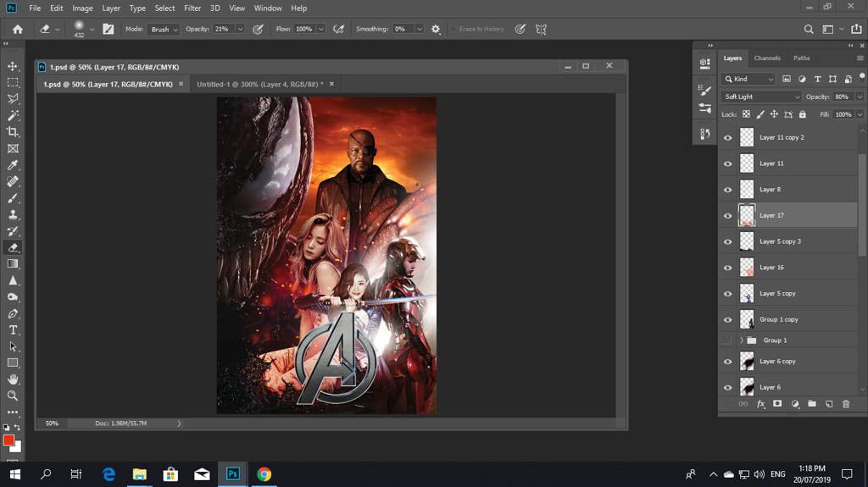Select the Brush tool
Screen dimensions: 868x487
[12, 198]
